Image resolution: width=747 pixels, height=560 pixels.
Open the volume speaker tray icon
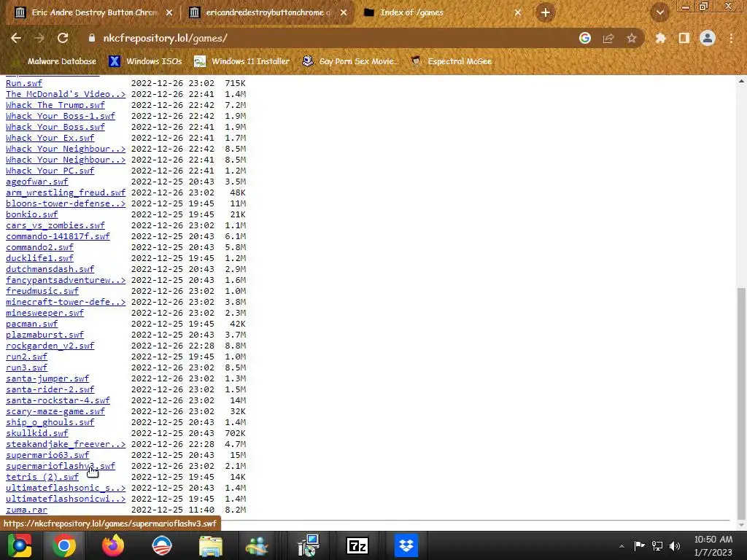(675, 546)
